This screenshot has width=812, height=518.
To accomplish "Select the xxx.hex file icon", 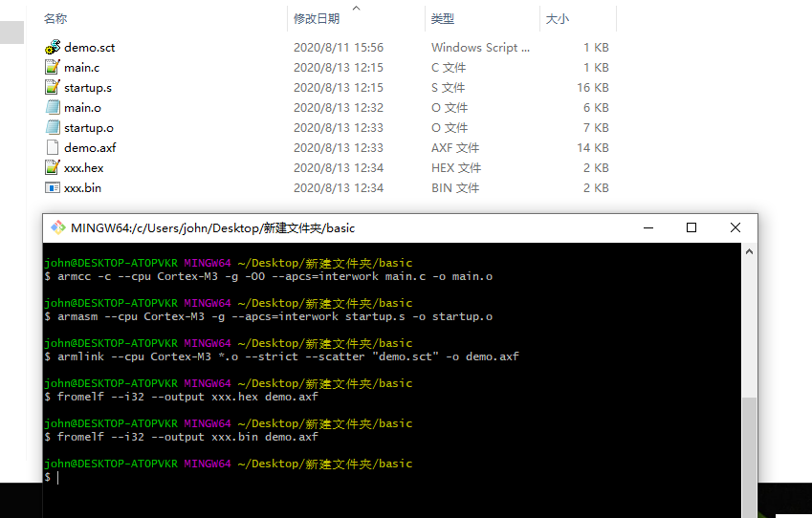I will 53,167.
